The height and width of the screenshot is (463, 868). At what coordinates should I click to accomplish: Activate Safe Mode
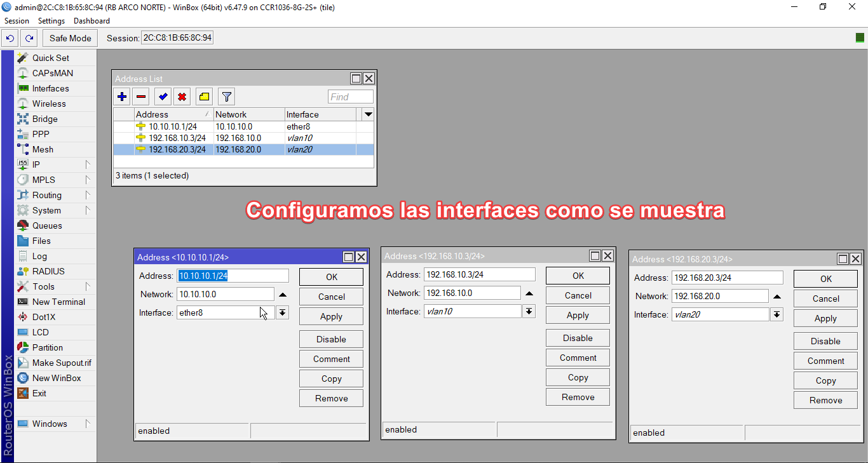pos(69,38)
